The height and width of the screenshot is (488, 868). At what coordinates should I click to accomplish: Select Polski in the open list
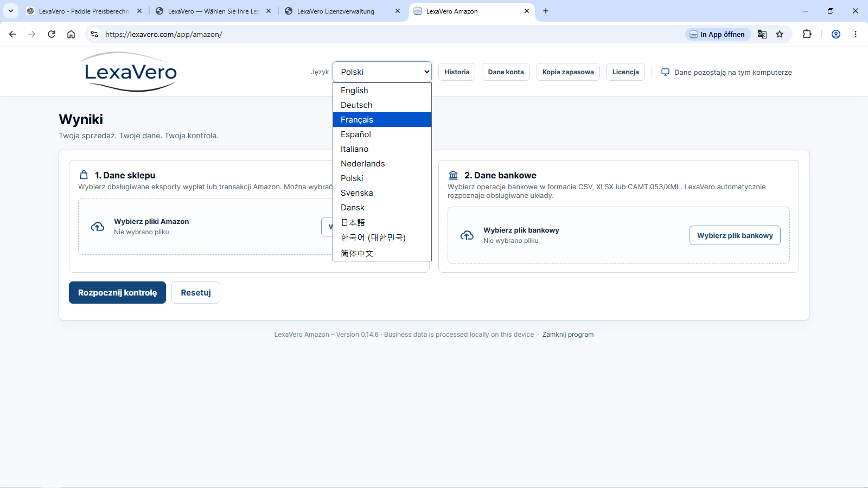coord(382,178)
